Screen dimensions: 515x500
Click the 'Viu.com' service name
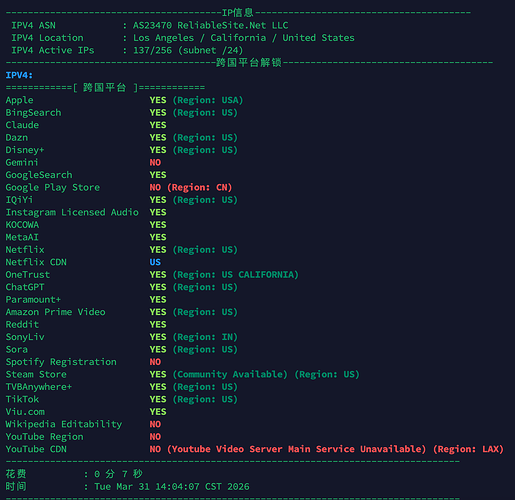(25, 412)
